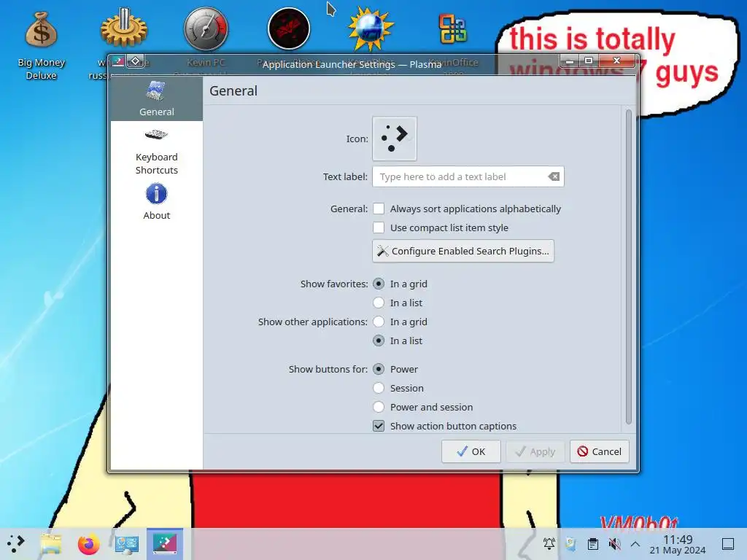
Task: Open system settings taskbar icon
Action: click(127, 543)
